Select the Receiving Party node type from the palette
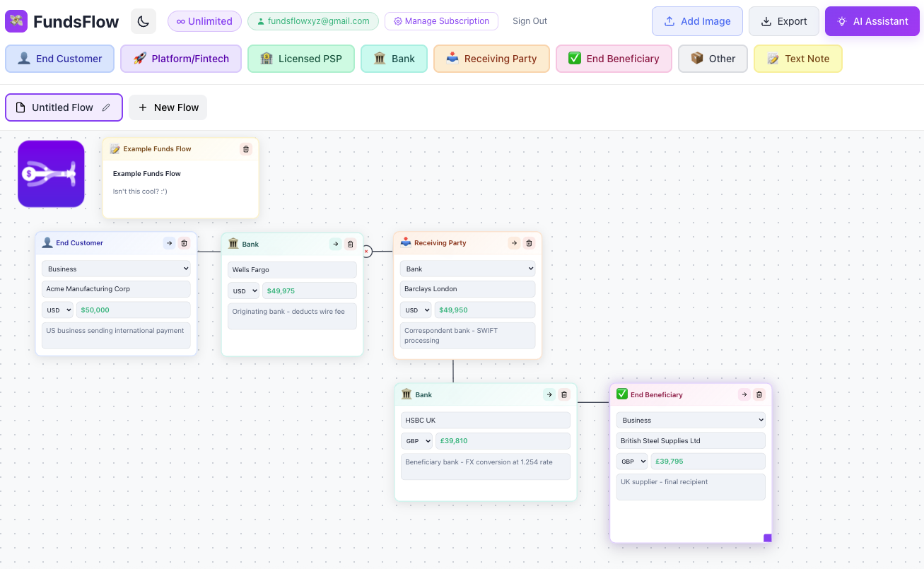This screenshot has width=924, height=569. (x=491, y=59)
